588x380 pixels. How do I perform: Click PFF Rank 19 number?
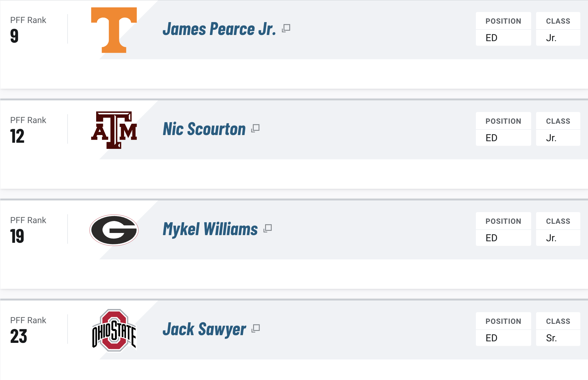(x=17, y=236)
